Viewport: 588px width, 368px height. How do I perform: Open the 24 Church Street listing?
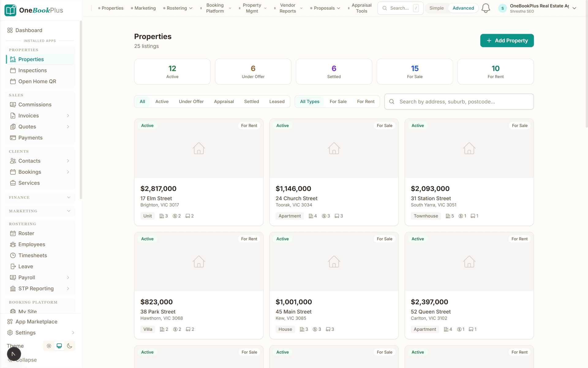tap(334, 172)
